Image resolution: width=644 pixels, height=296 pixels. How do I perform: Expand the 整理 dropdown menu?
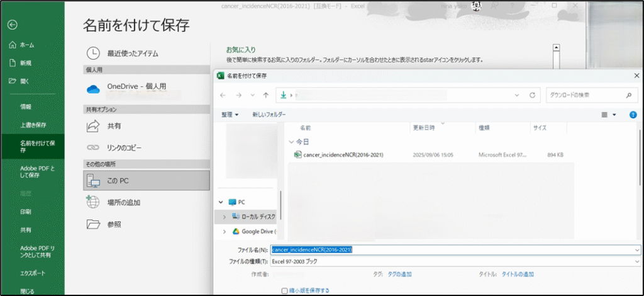tap(230, 115)
